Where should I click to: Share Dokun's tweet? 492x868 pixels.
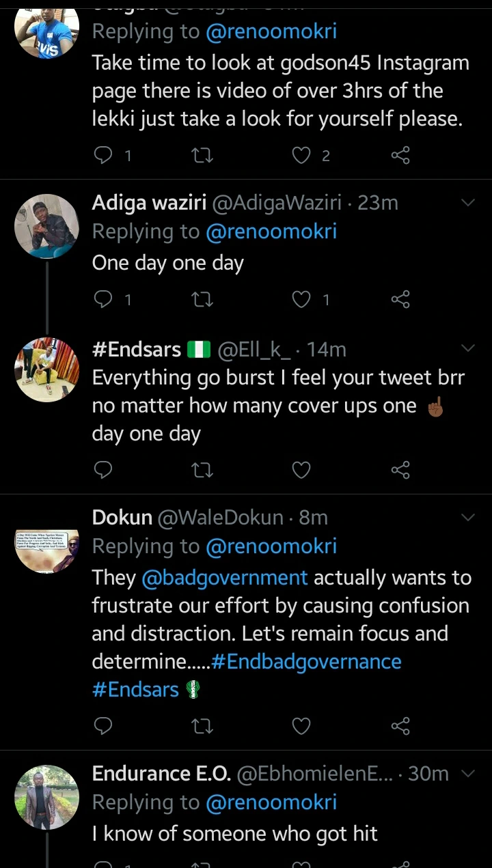(x=400, y=725)
